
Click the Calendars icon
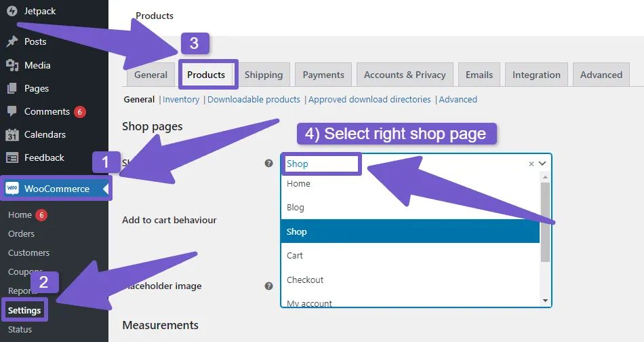pyautogui.click(x=12, y=134)
